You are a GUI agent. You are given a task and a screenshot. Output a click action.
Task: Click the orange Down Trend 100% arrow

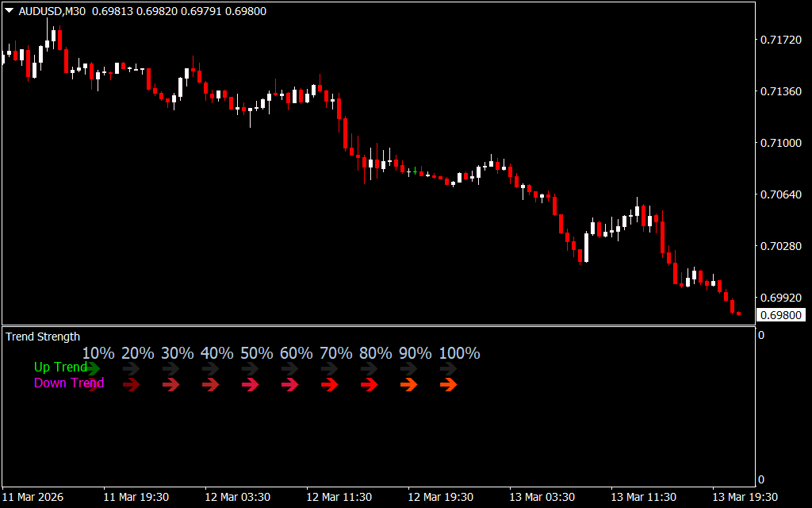click(x=449, y=385)
